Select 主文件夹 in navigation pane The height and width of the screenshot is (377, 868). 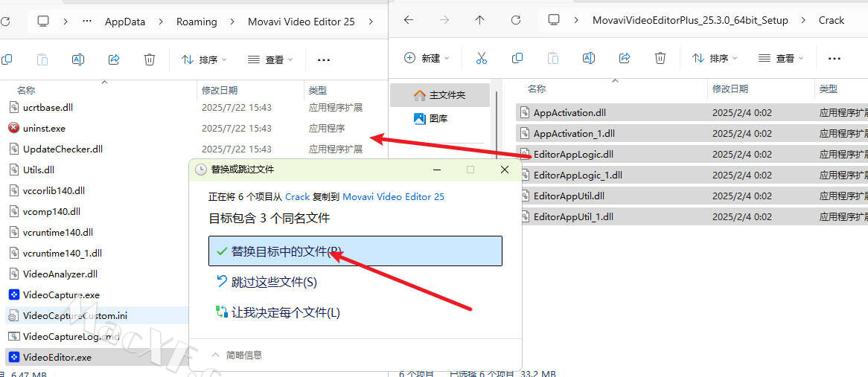point(440,95)
